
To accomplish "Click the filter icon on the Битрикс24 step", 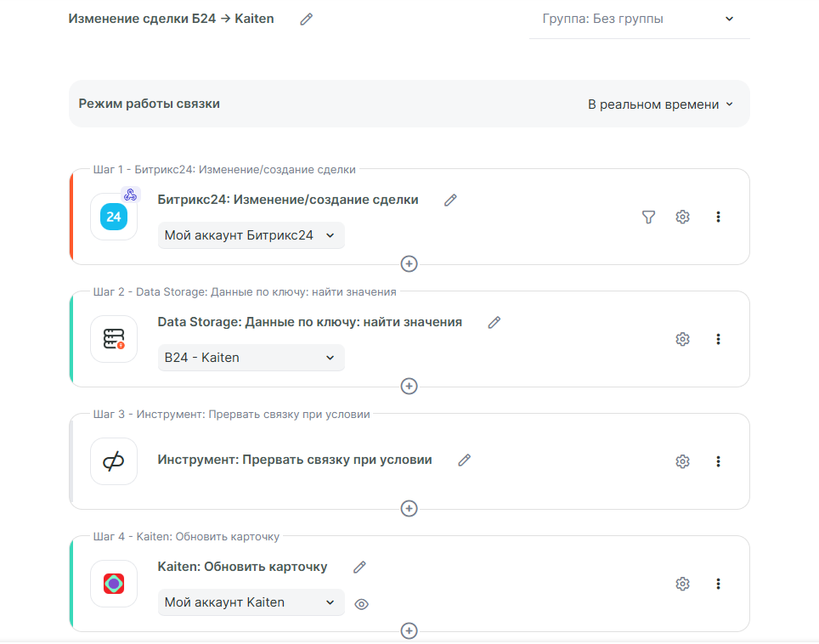I will point(648,217).
